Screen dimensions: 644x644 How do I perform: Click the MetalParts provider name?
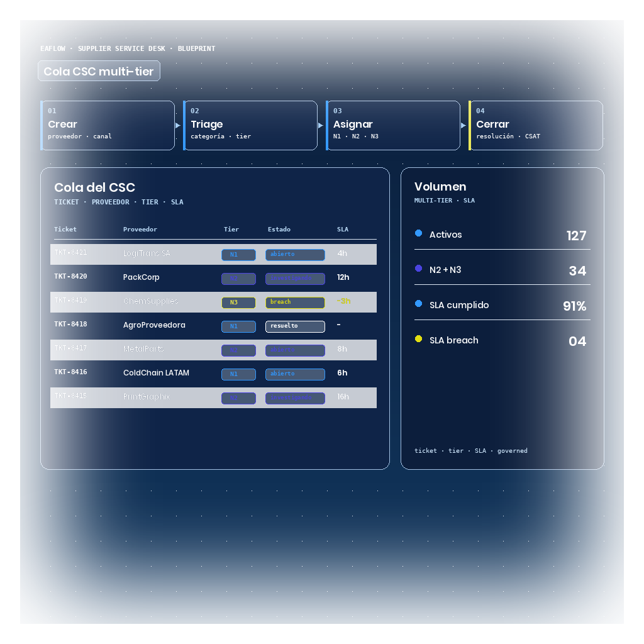pyautogui.click(x=143, y=348)
